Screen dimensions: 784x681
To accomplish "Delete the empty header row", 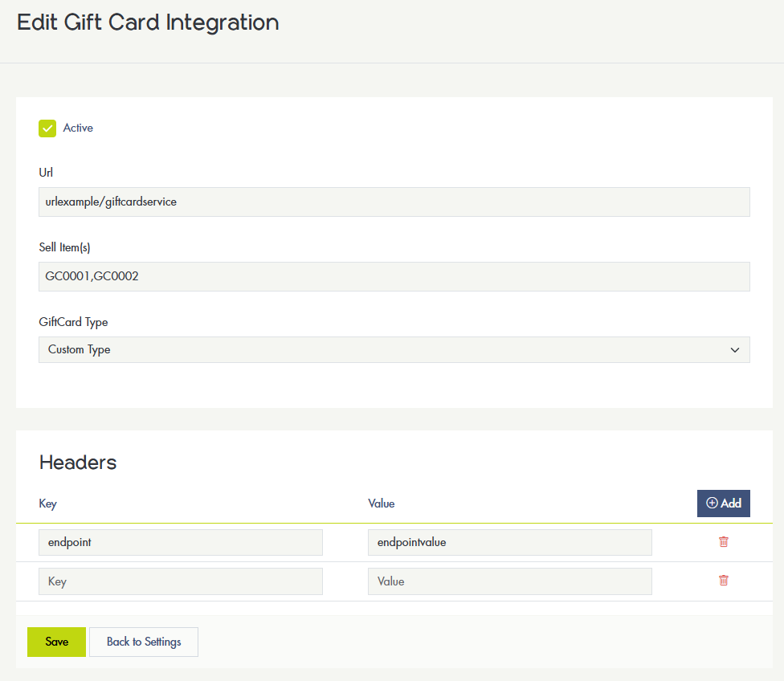I will point(724,581).
